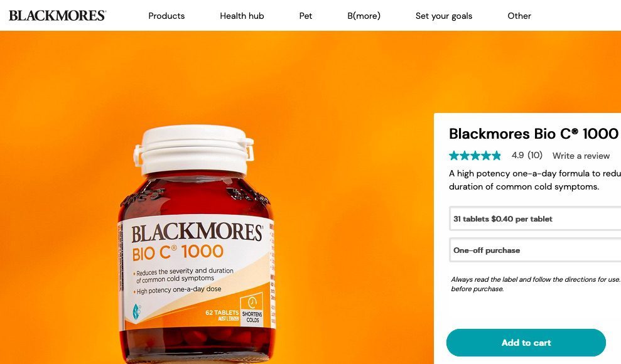This screenshot has height=364, width=621.
Task: Open the Health hub menu
Action: click(242, 16)
